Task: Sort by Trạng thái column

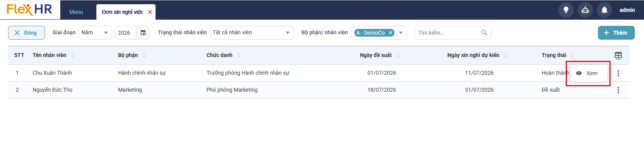Action: (573, 55)
